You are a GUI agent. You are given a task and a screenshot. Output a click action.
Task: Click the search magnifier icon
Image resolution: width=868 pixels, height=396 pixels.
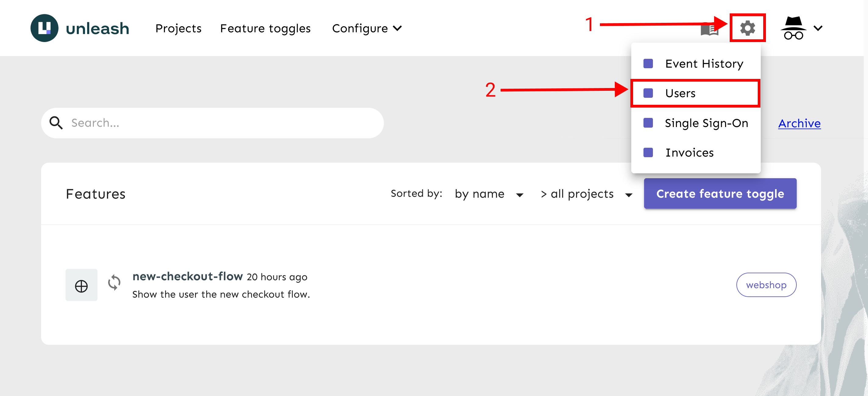[x=56, y=123]
